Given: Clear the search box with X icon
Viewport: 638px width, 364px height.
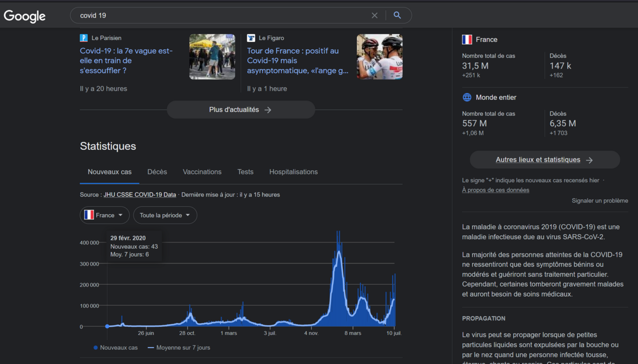Looking at the screenshot, I should (374, 15).
